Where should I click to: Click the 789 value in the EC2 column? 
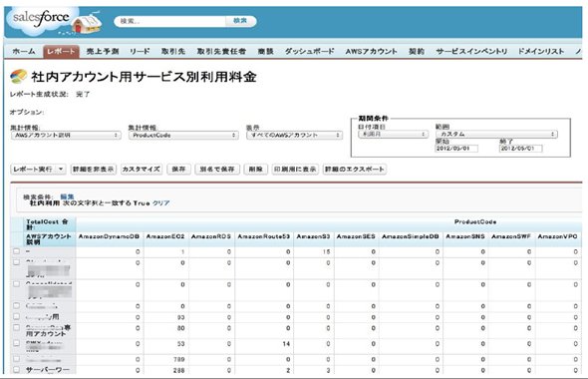179,359
